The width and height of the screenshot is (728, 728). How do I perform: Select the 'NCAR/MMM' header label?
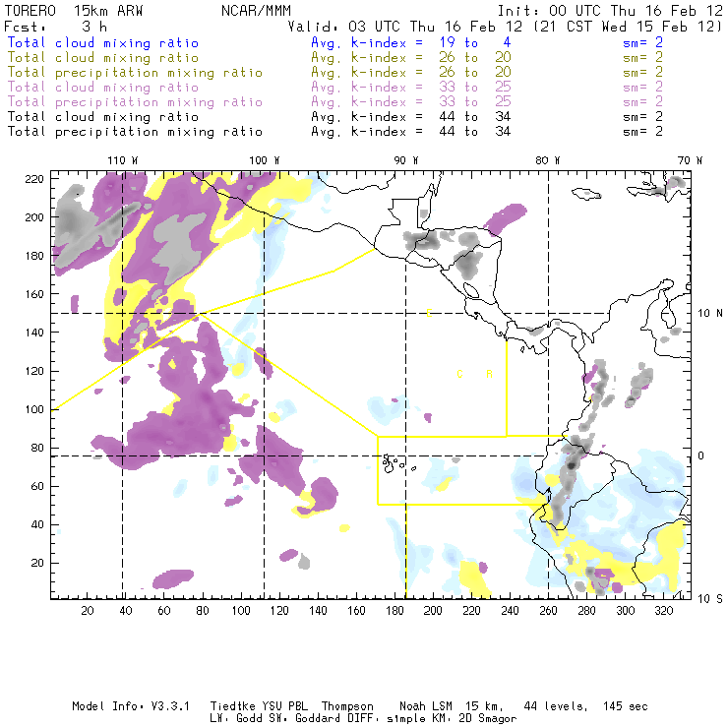(256, 11)
